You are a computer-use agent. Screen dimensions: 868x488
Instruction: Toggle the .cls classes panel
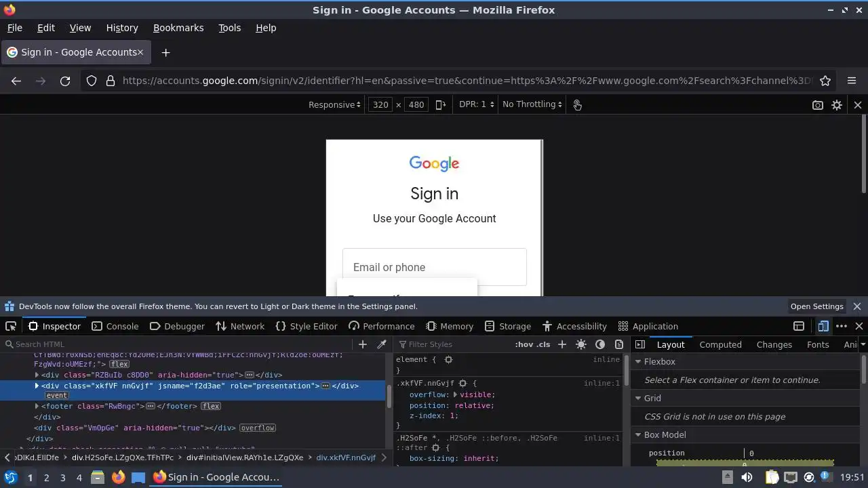(x=543, y=344)
